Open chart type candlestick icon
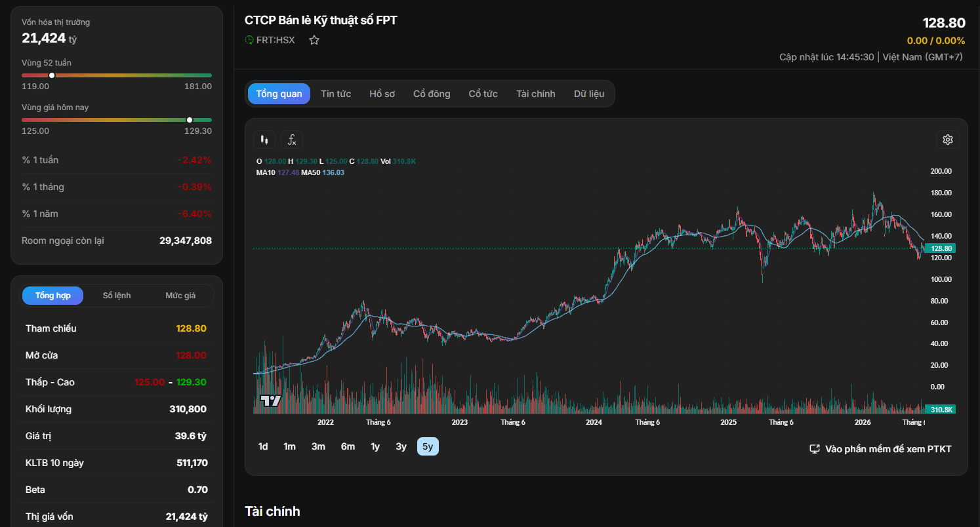This screenshot has height=527, width=980. pyautogui.click(x=264, y=140)
